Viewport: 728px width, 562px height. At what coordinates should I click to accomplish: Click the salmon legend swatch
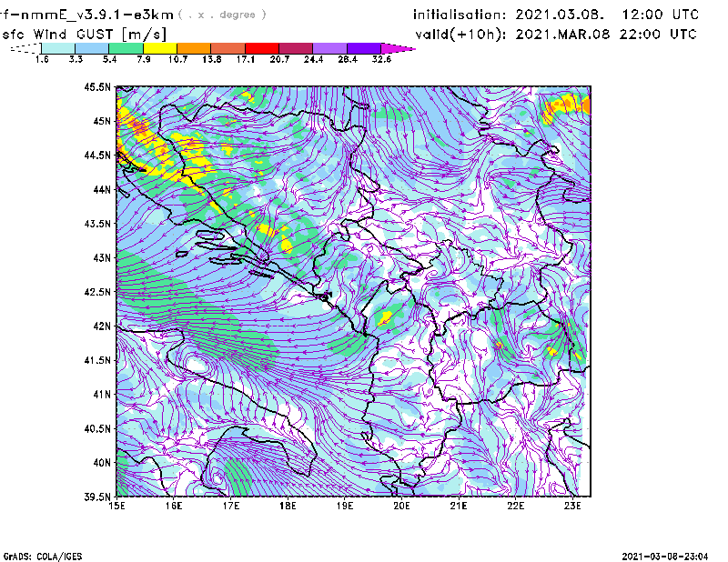(228, 48)
